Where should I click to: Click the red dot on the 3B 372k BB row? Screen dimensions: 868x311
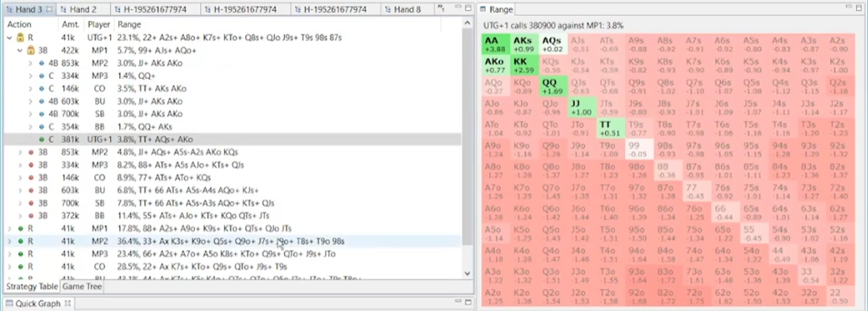pos(31,216)
